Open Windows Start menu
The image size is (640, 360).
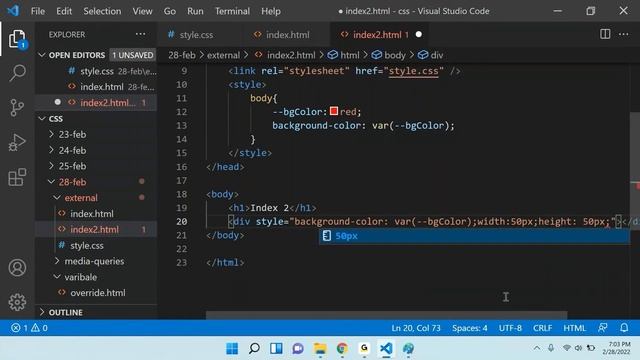[x=232, y=348]
